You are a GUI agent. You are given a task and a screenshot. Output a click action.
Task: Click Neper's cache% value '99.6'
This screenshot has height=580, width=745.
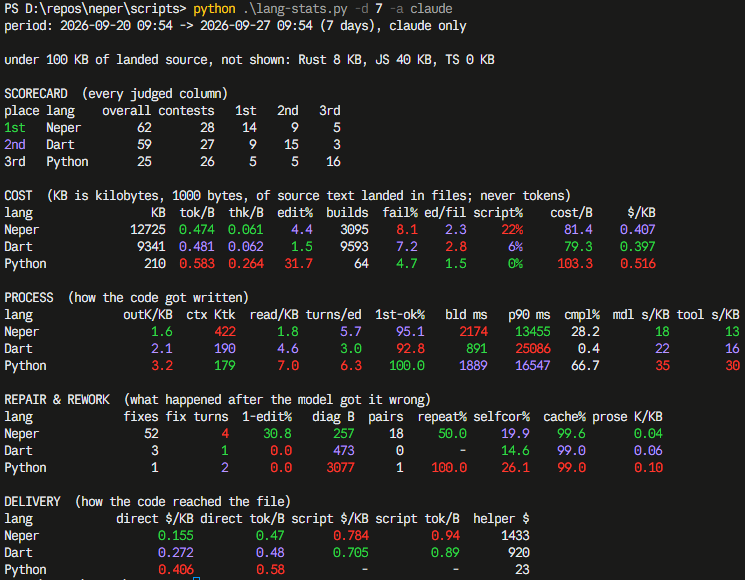tap(571, 434)
